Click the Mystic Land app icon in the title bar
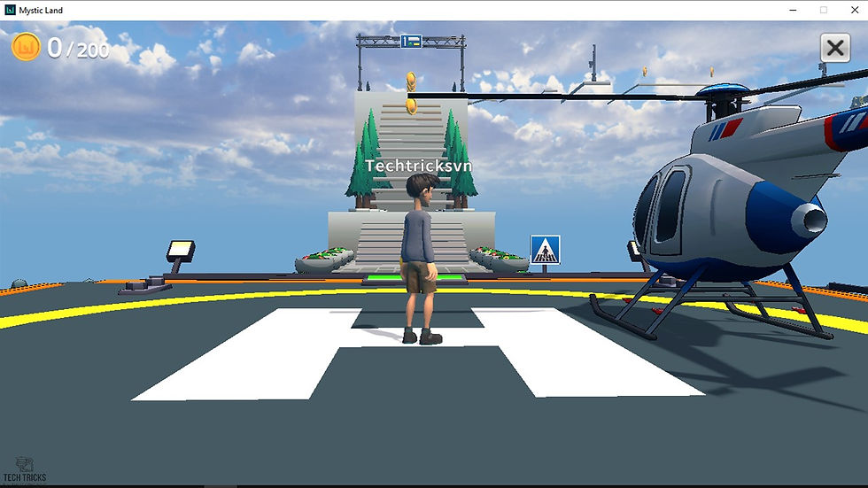The height and width of the screenshot is (488, 868). click(x=10, y=10)
